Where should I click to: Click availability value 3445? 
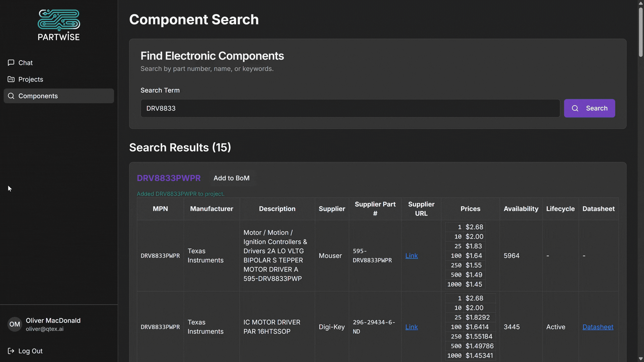click(x=512, y=327)
